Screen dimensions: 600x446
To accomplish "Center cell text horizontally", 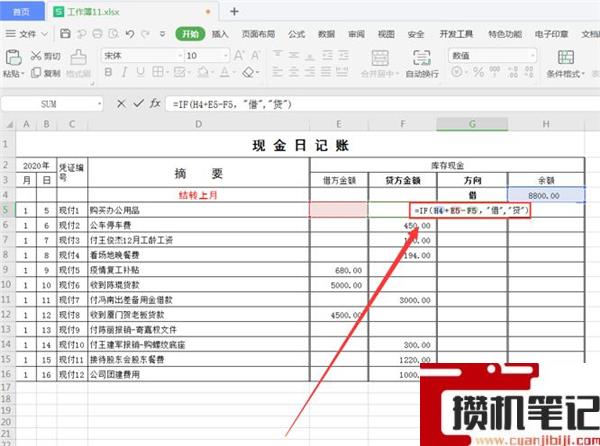I will point(293,72).
